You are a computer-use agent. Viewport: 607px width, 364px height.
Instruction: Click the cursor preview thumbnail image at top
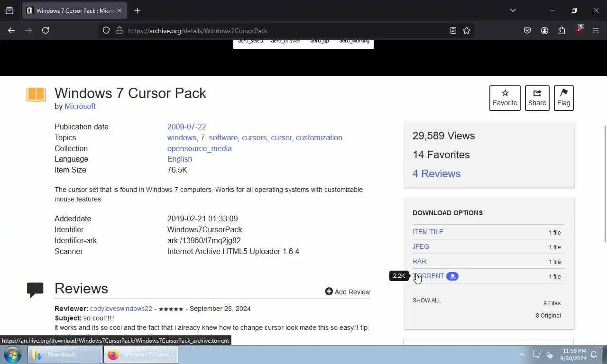[x=303, y=44]
